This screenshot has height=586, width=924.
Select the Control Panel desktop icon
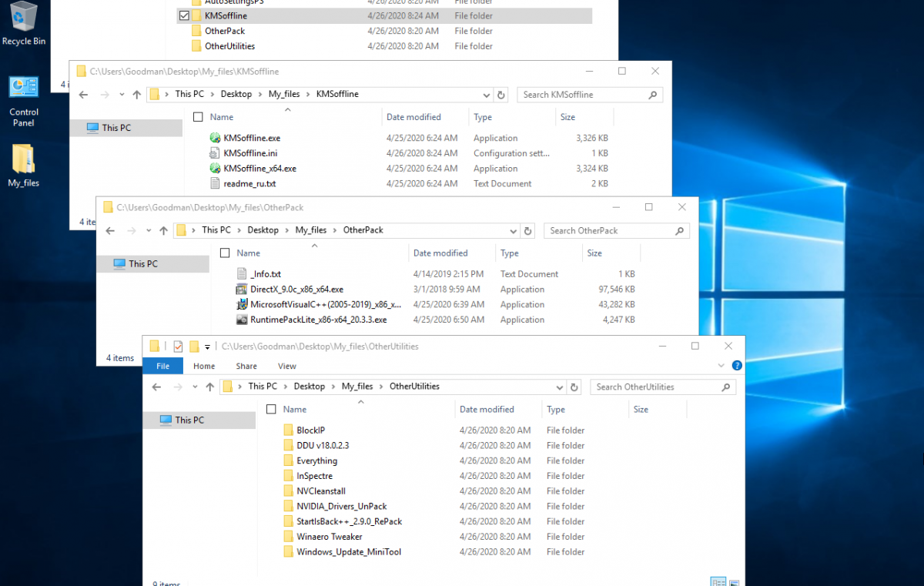(24, 102)
